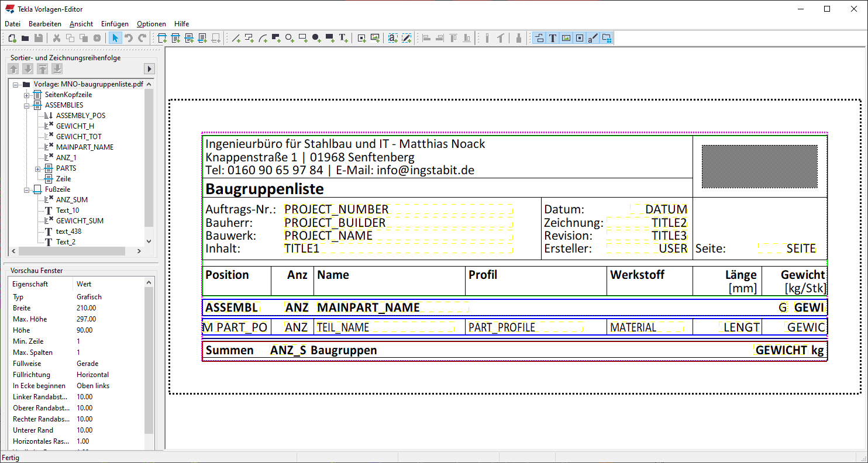Click the Open folder toolbar icon
The width and height of the screenshot is (868, 463).
pos(25,38)
